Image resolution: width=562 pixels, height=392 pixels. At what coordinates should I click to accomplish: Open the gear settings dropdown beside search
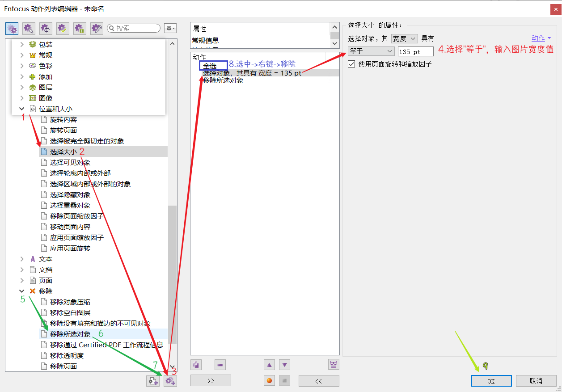170,28
